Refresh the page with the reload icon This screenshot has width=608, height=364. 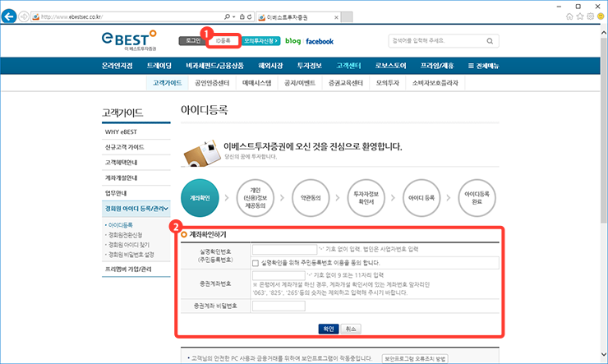coord(249,16)
